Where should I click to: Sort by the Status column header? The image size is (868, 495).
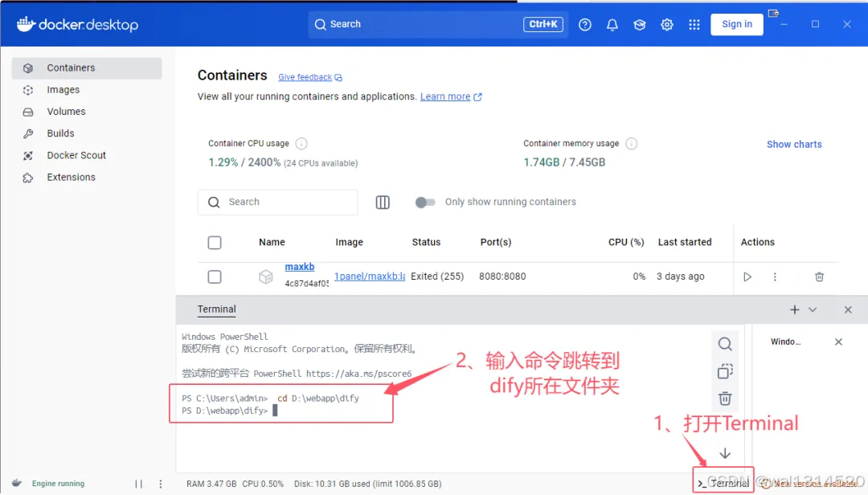(426, 242)
